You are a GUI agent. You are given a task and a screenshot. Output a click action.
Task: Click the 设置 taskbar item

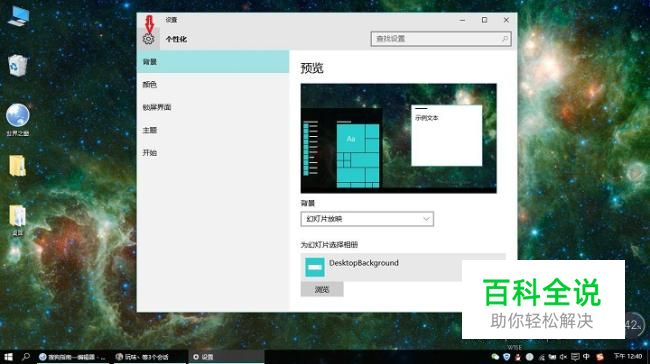pyautogui.click(x=226, y=357)
